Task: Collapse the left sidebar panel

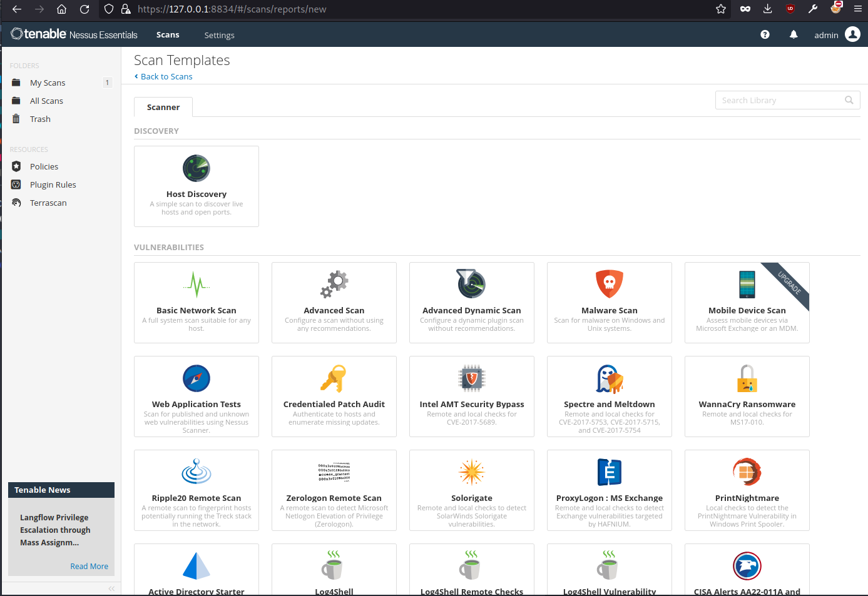Action: point(111,588)
